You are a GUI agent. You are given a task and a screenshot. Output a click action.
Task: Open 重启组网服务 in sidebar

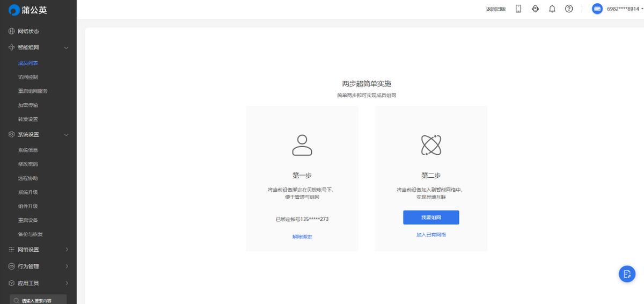pos(33,91)
